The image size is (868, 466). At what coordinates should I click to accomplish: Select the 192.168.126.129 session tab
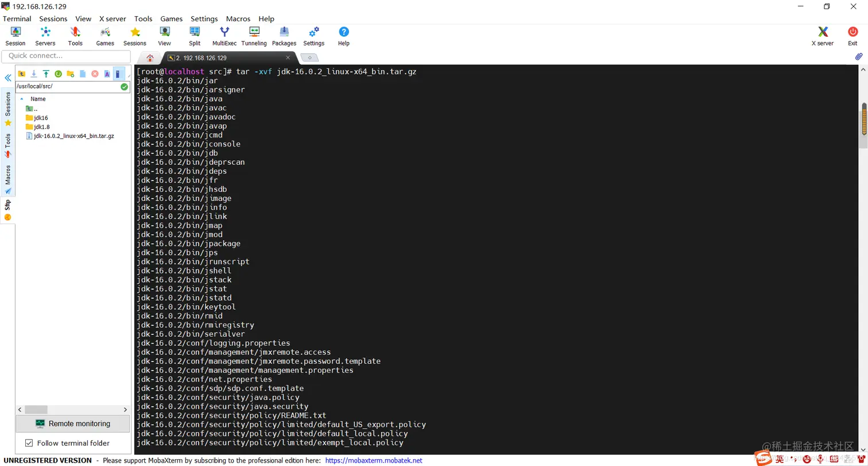point(228,57)
